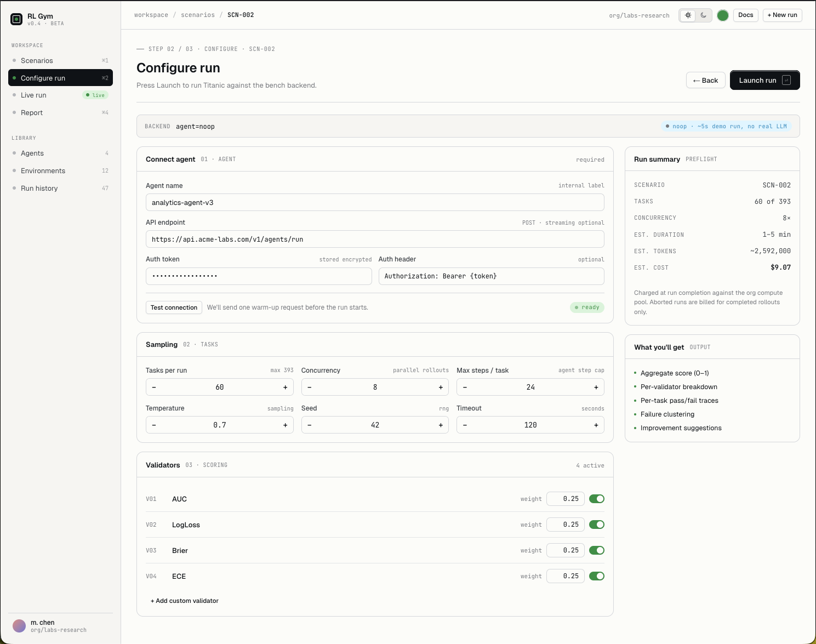Click the Auth token field
This screenshot has width=816, height=644.
(x=259, y=276)
